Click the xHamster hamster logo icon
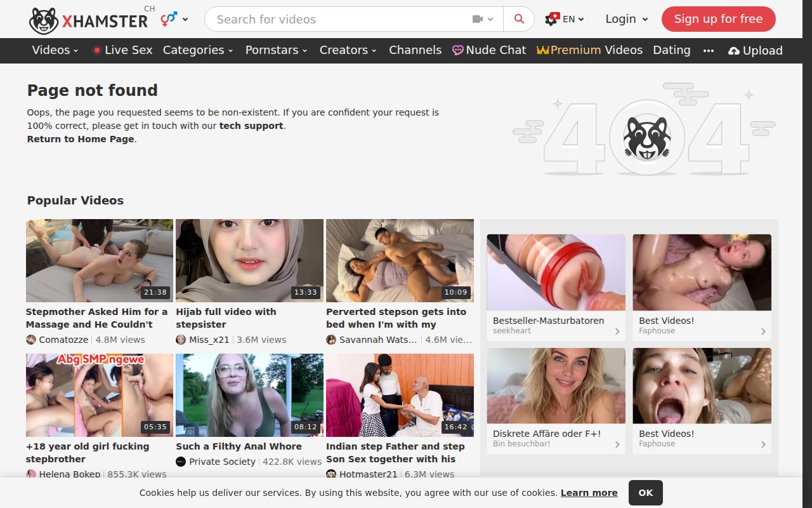 pos(43,19)
